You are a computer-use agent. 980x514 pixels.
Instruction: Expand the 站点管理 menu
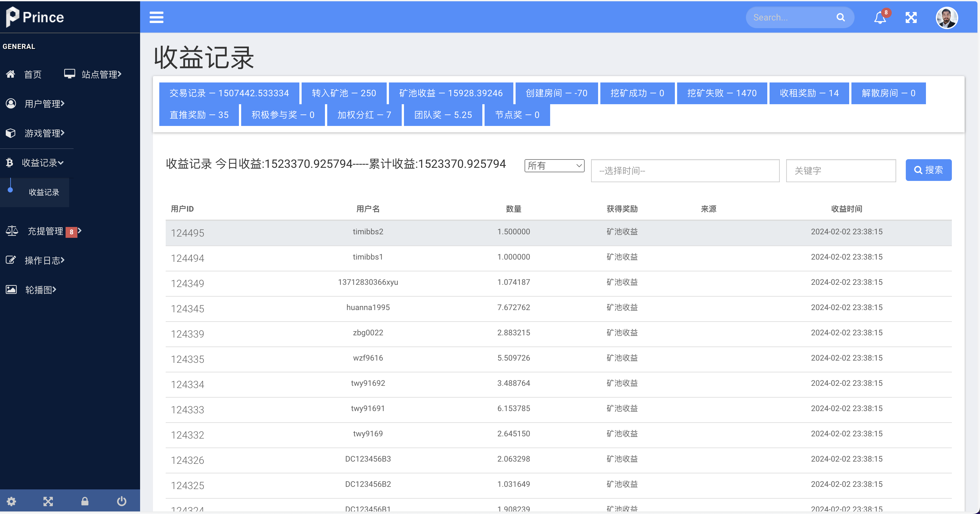tap(100, 74)
